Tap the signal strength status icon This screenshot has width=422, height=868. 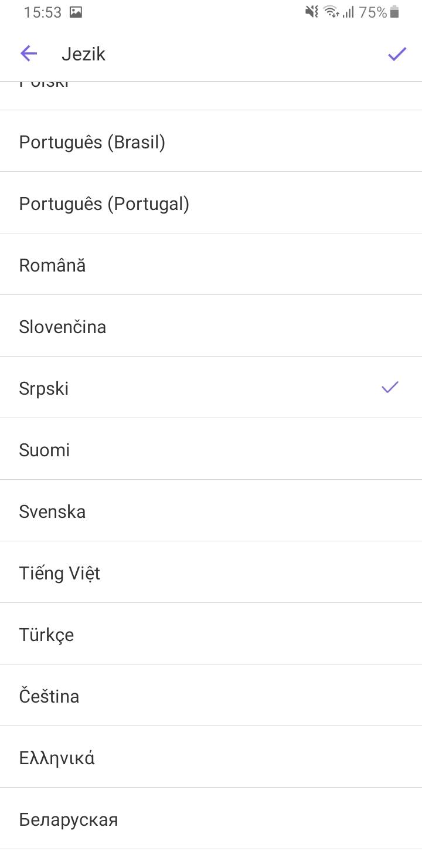[349, 12]
